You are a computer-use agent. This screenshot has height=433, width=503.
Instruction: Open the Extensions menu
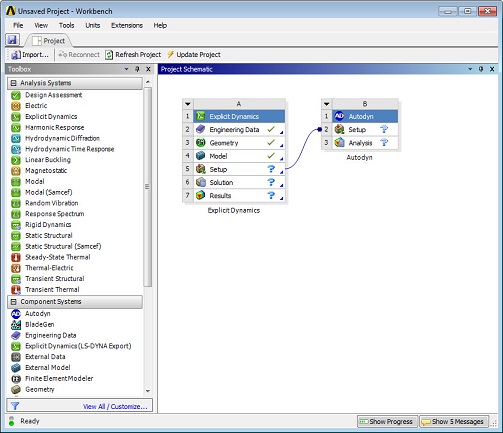point(127,25)
